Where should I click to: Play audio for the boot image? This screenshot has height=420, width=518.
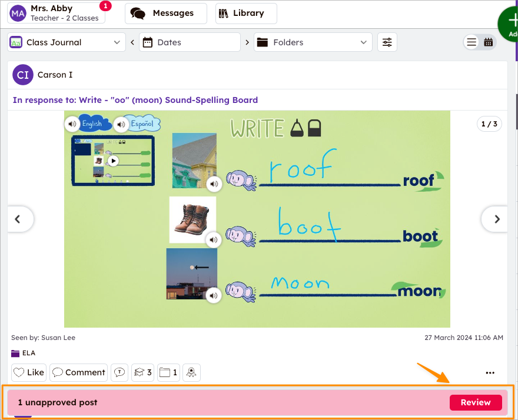point(214,239)
